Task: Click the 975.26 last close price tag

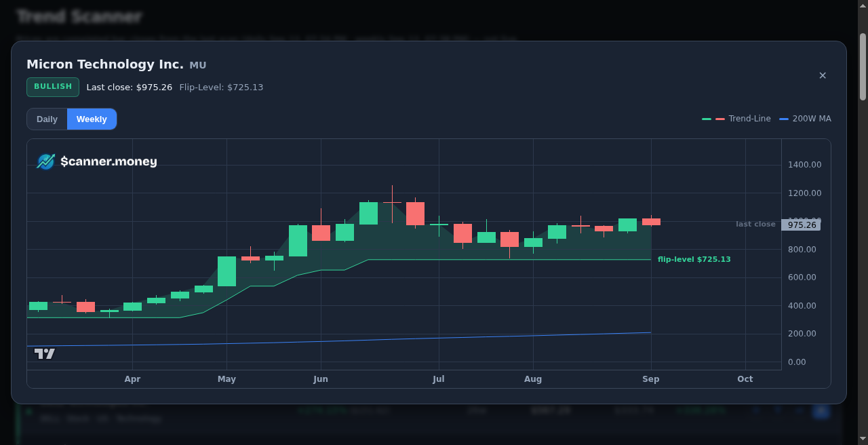Action: click(x=801, y=225)
